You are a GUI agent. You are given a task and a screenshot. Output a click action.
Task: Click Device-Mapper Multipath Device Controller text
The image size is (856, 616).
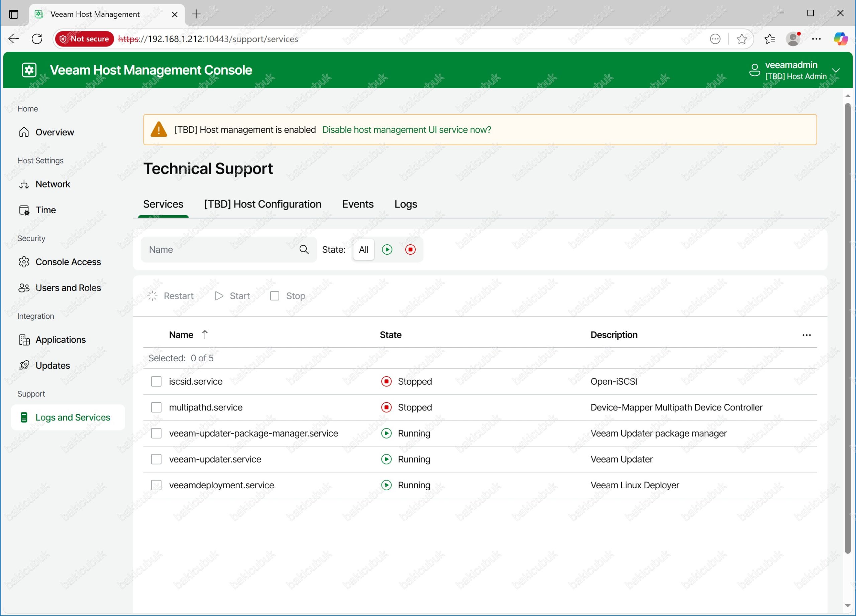coord(676,407)
